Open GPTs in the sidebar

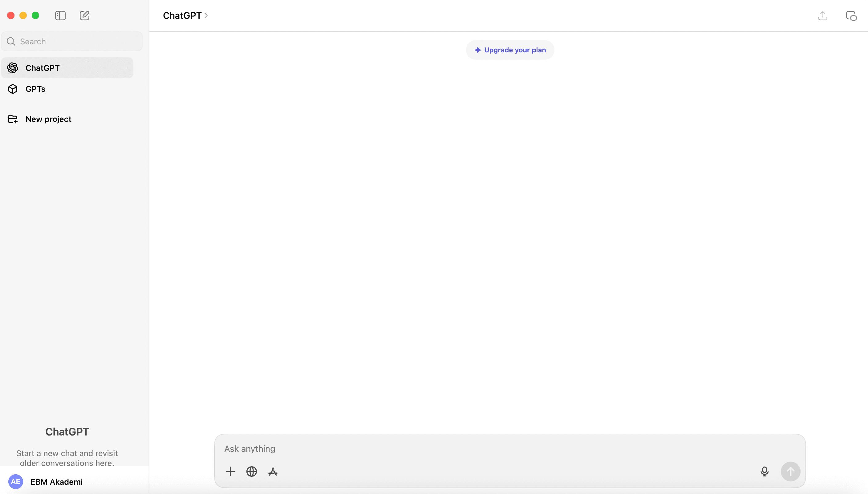coord(35,89)
